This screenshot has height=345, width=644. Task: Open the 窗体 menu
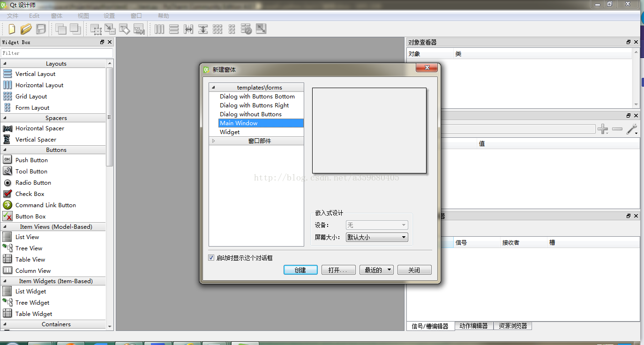coord(57,16)
